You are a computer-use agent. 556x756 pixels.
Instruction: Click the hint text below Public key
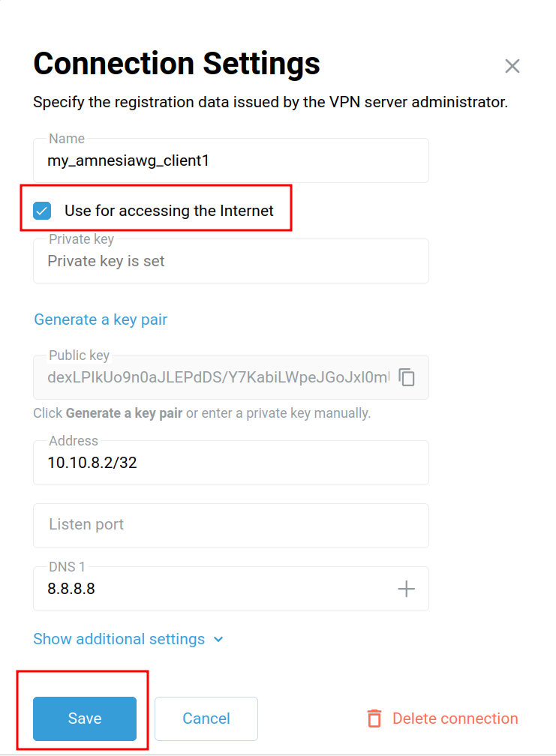pyautogui.click(x=202, y=413)
